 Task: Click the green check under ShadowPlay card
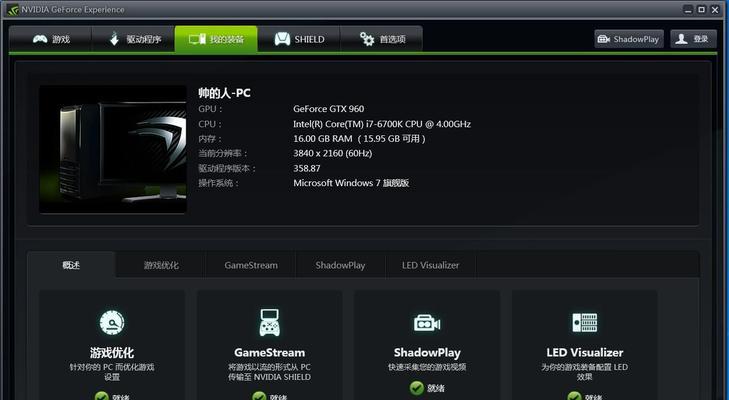[417, 387]
